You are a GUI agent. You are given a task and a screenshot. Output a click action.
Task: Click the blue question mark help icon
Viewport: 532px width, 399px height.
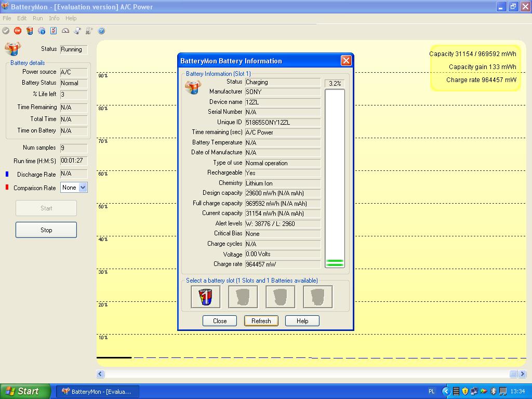pos(101,31)
